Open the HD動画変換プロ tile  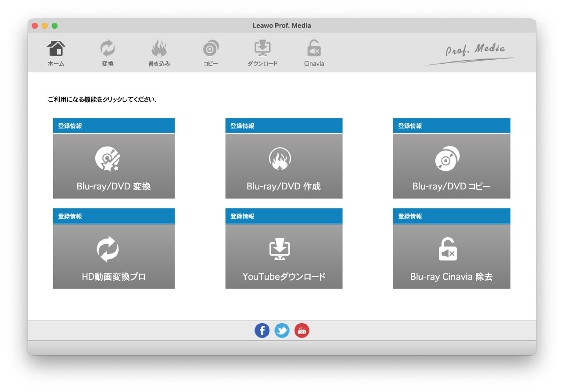114,257
